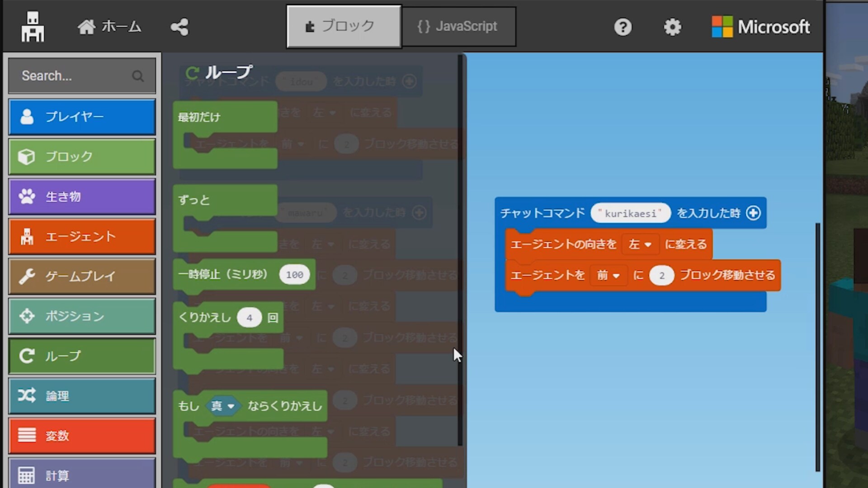Select the ループ category
Viewport: 868px width, 488px height.
[x=82, y=356]
